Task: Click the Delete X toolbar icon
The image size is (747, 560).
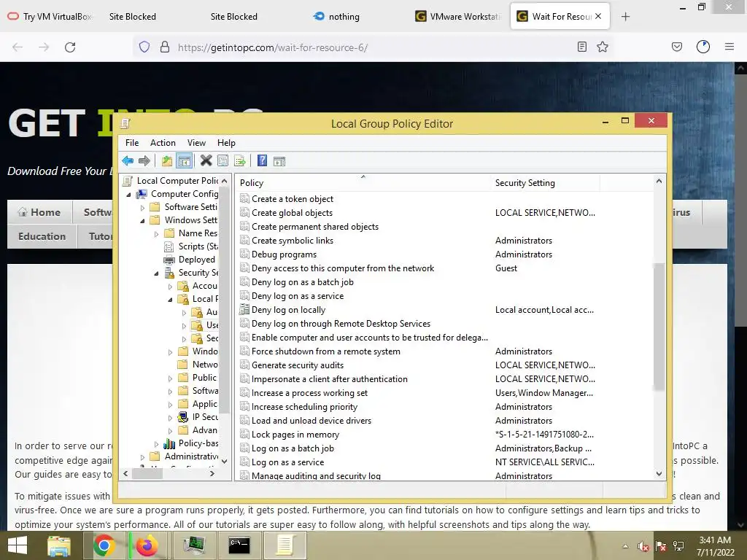Action: [206, 161]
